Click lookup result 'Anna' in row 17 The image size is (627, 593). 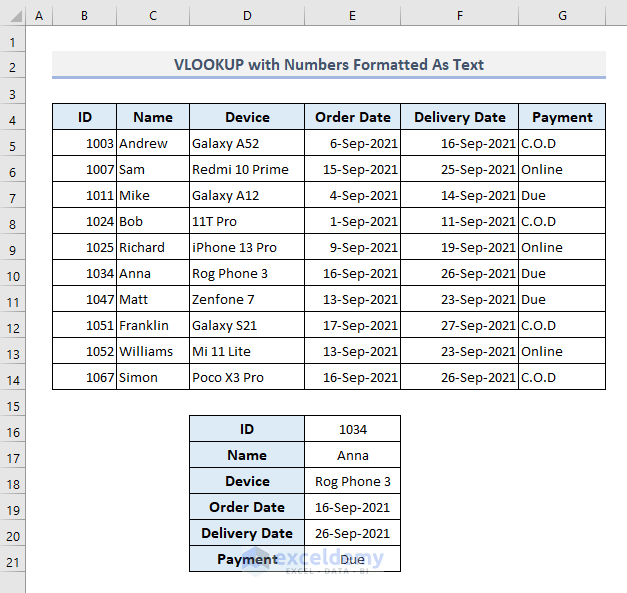click(x=353, y=455)
